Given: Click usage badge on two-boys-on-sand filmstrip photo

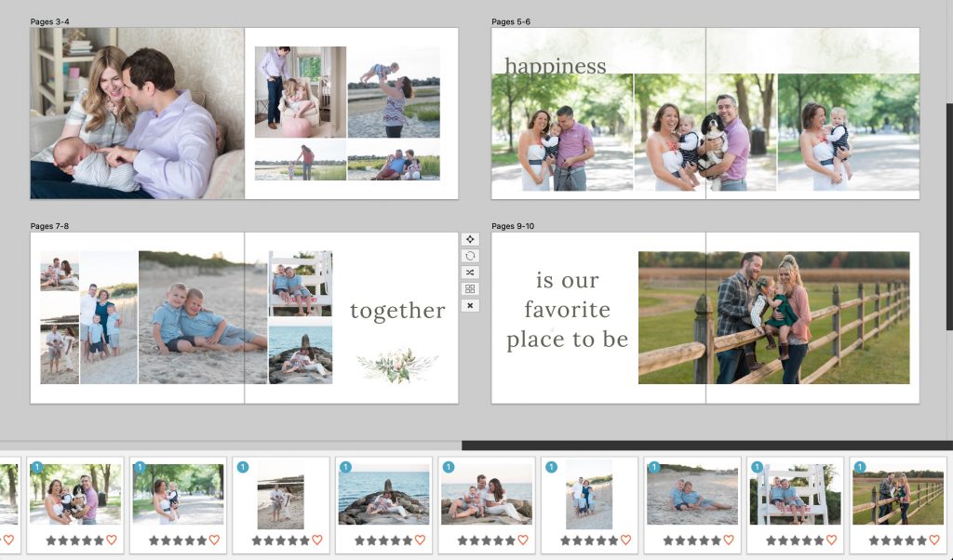Looking at the screenshot, I should (654, 467).
